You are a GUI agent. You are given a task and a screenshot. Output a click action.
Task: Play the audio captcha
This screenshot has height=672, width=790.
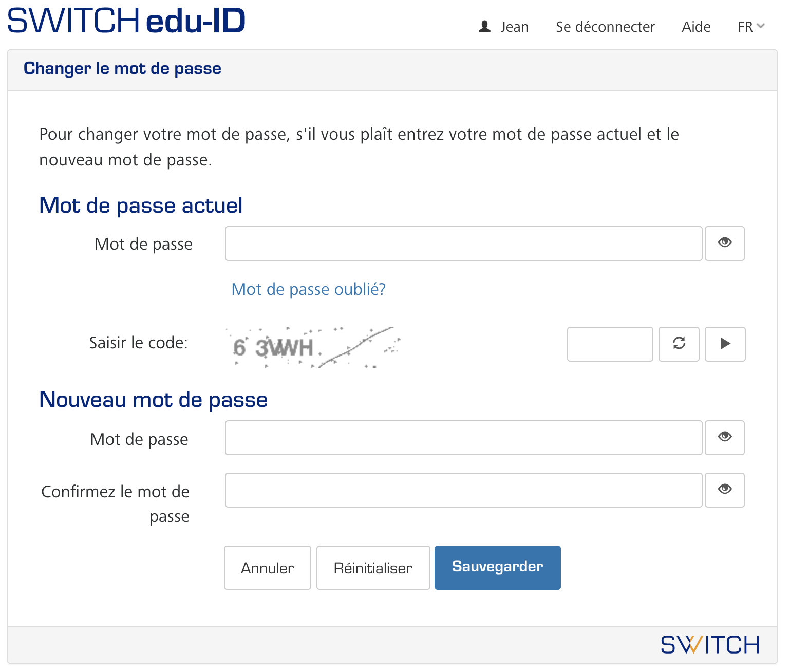pos(725,344)
